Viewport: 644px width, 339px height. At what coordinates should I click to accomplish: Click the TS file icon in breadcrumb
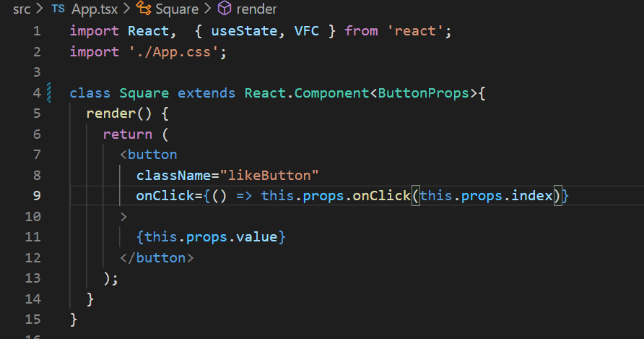click(58, 9)
